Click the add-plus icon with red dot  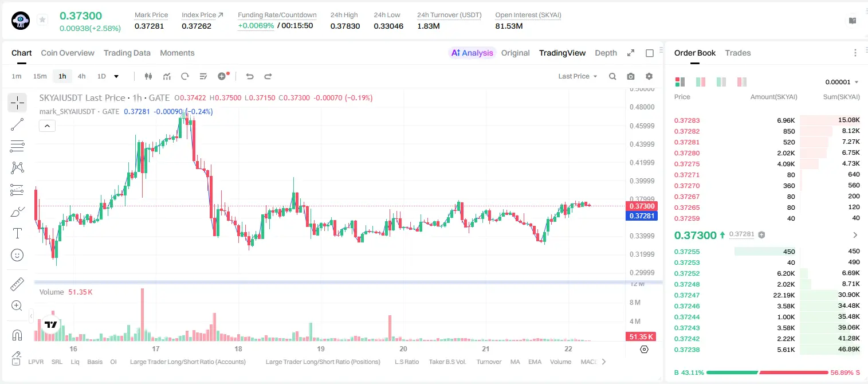tap(223, 76)
